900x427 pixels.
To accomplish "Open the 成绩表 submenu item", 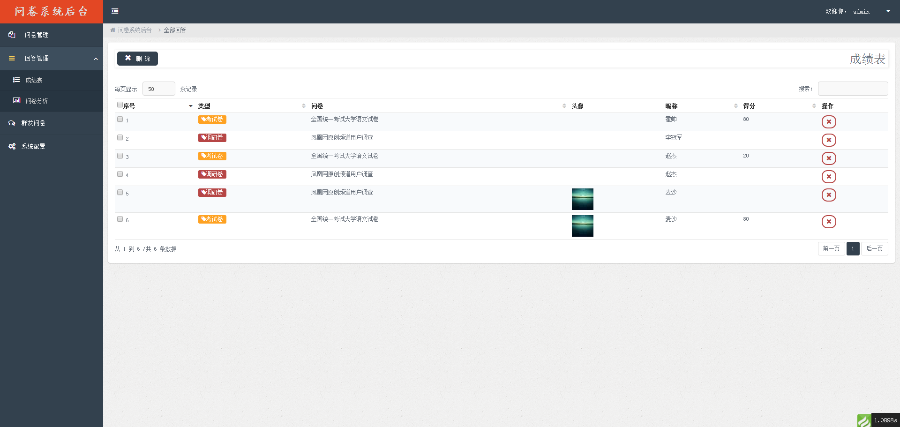I will coord(52,80).
